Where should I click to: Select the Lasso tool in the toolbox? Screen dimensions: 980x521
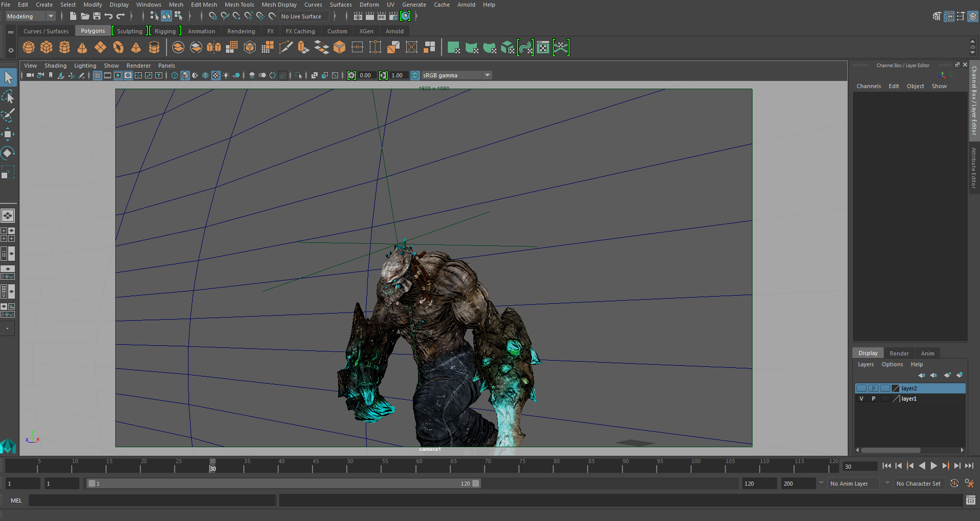coord(8,96)
